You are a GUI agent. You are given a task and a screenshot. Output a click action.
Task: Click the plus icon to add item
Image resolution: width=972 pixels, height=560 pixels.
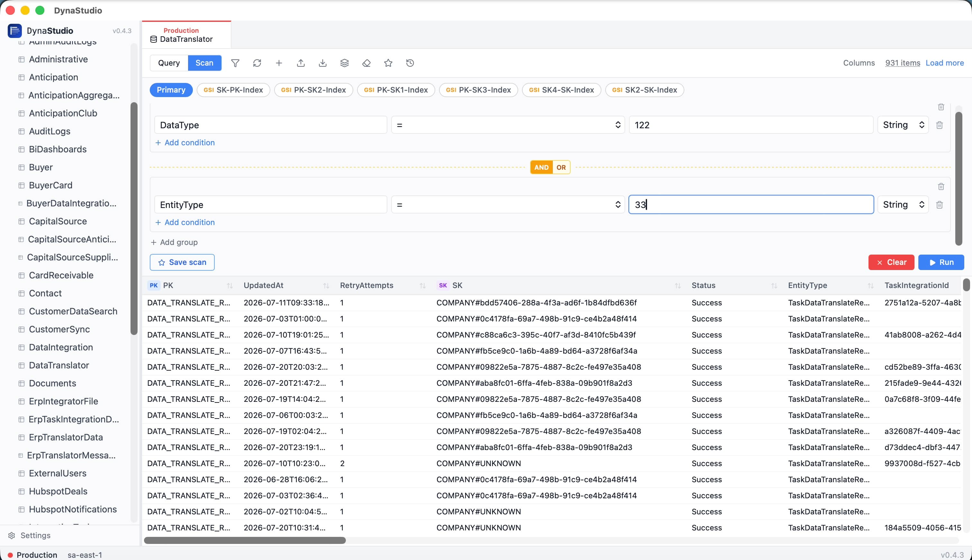279,63
